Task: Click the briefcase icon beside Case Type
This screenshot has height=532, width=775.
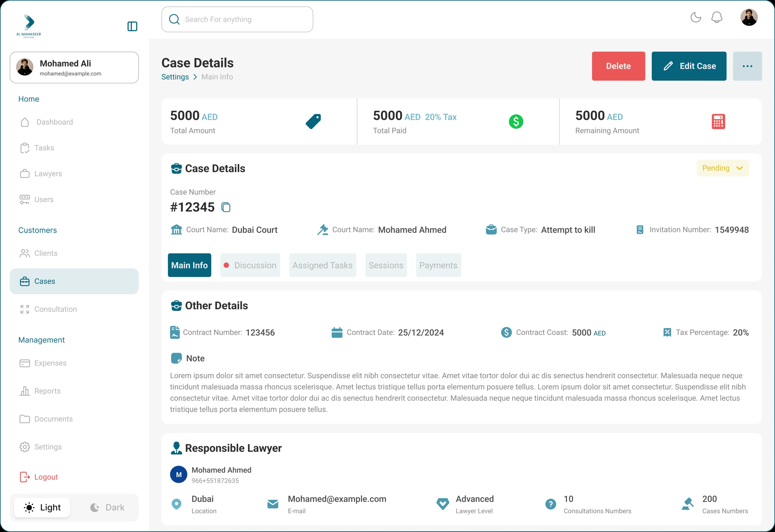Action: pos(491,230)
